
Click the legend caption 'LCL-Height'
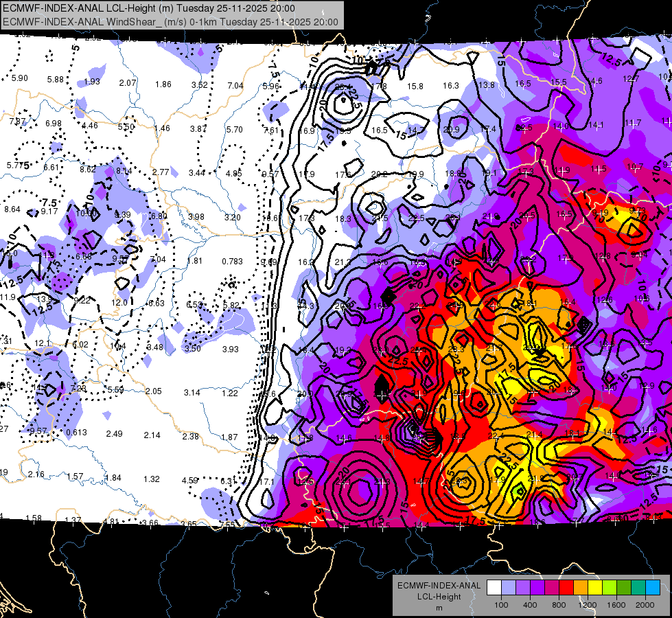[439, 597]
